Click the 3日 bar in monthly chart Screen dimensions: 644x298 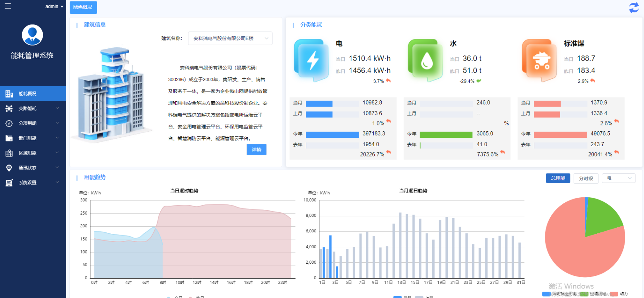pyautogui.click(x=337, y=272)
